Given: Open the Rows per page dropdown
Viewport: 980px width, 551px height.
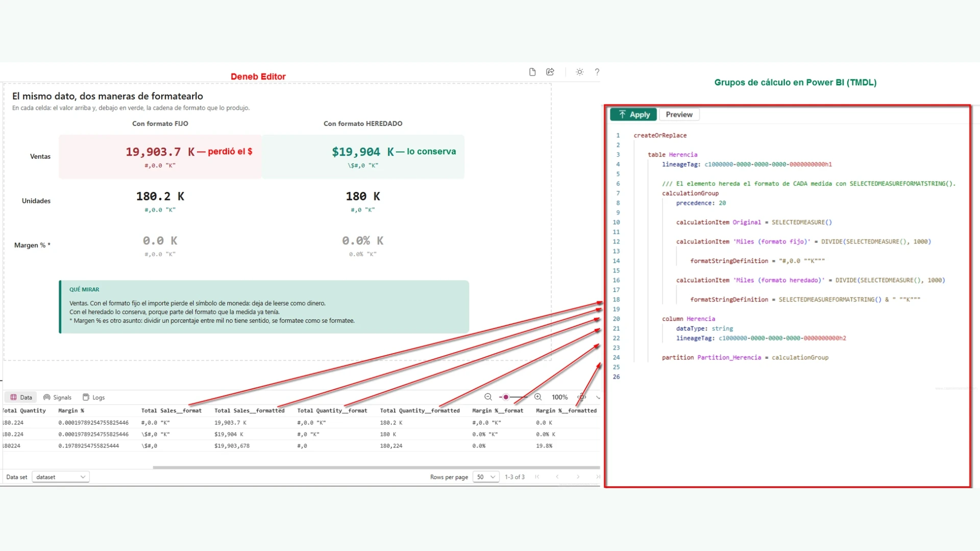Looking at the screenshot, I should coord(485,477).
